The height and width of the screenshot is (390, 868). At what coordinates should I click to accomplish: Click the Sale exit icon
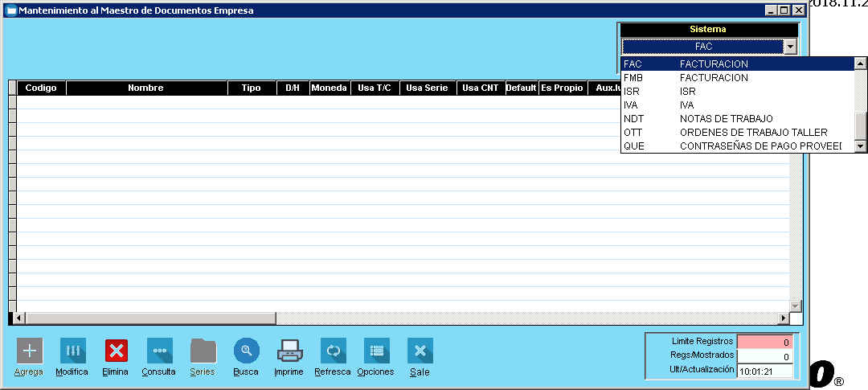coord(420,351)
